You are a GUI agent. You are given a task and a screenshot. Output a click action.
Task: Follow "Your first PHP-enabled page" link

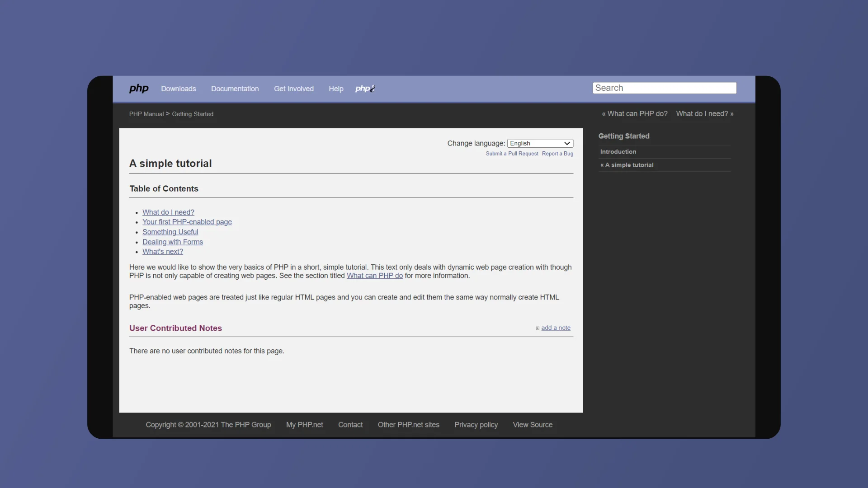[187, 222]
